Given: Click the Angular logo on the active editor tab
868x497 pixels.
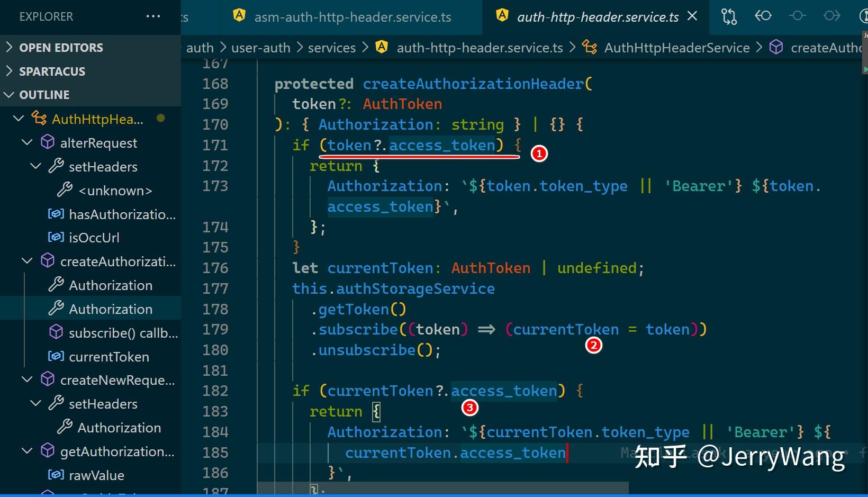Looking at the screenshot, I should [502, 15].
